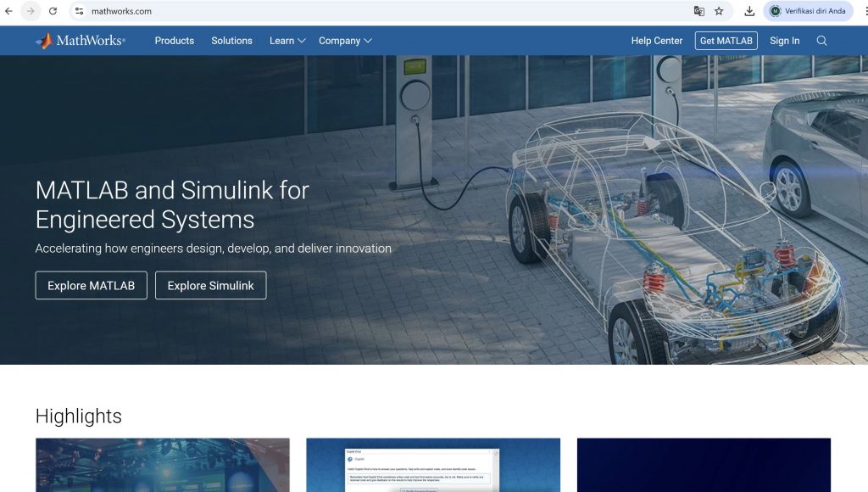Viewport: 868px width, 492px height.
Task: Open the browser three-dot menu
Action: coord(865,11)
